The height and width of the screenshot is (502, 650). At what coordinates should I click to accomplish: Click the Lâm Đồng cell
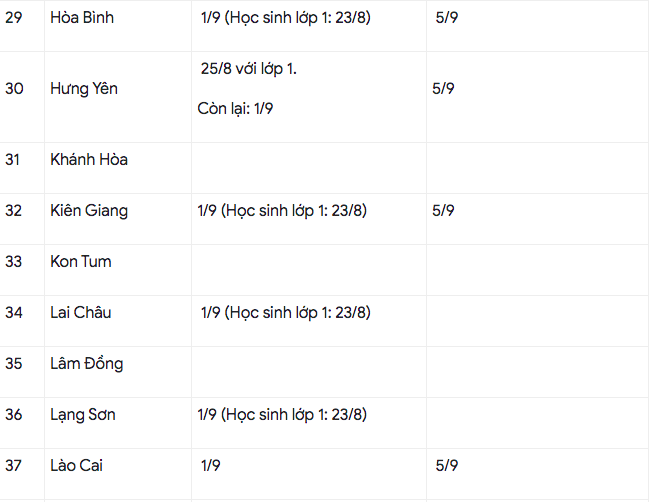pos(87,364)
